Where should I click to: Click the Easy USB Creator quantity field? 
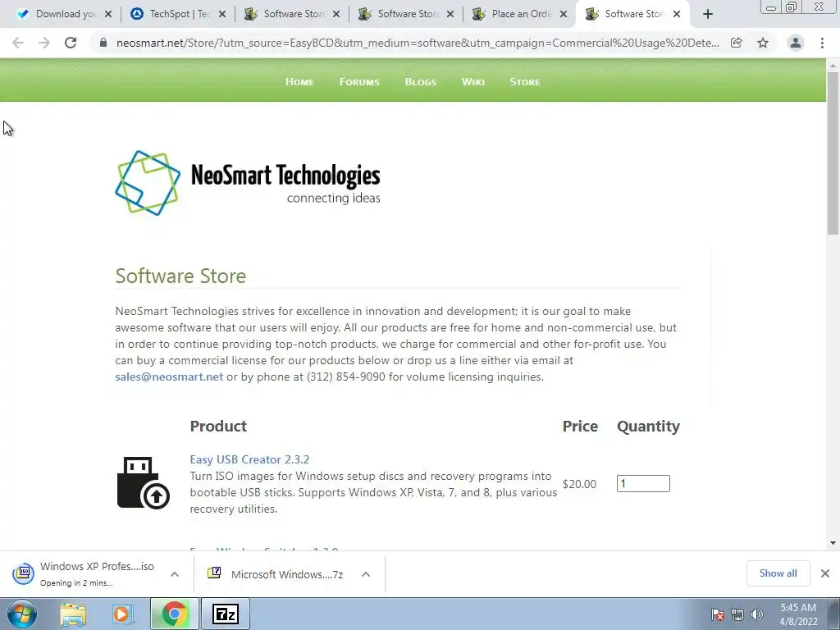(x=643, y=483)
